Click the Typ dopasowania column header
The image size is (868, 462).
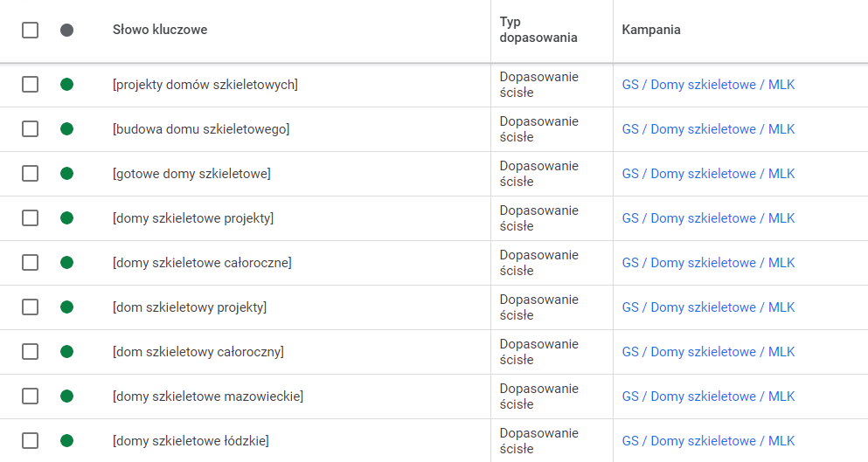538,30
